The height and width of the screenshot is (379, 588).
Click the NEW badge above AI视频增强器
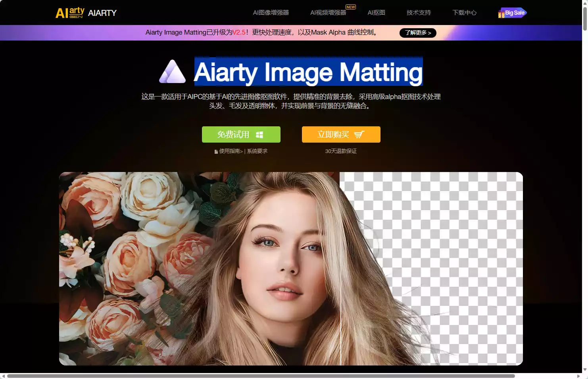coord(351,7)
